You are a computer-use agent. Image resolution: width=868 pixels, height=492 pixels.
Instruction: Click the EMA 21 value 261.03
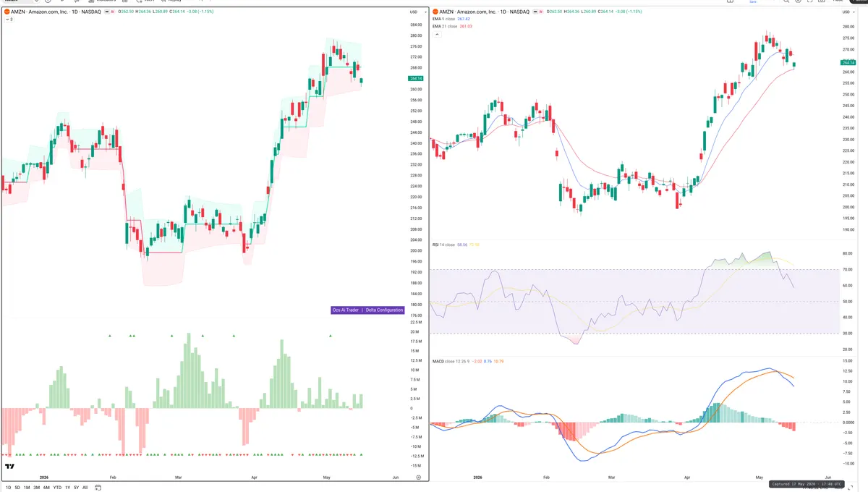pos(466,26)
